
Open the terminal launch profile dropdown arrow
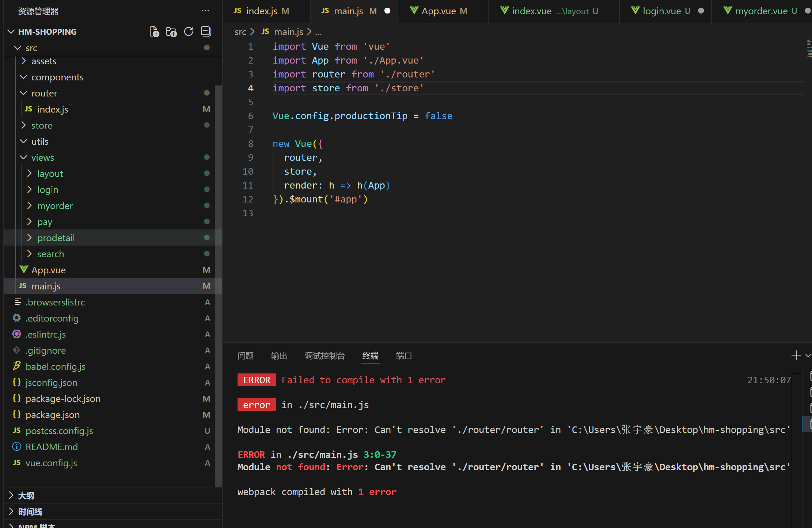808,355
